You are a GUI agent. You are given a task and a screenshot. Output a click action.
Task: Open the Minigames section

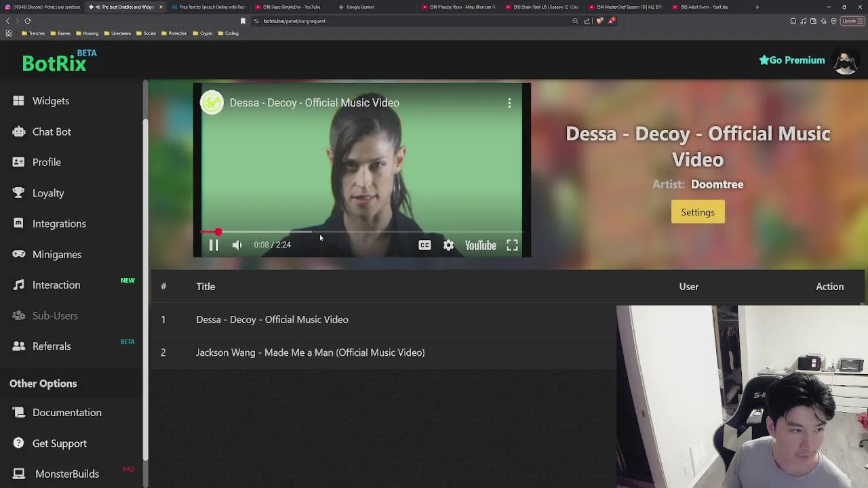tap(47, 254)
